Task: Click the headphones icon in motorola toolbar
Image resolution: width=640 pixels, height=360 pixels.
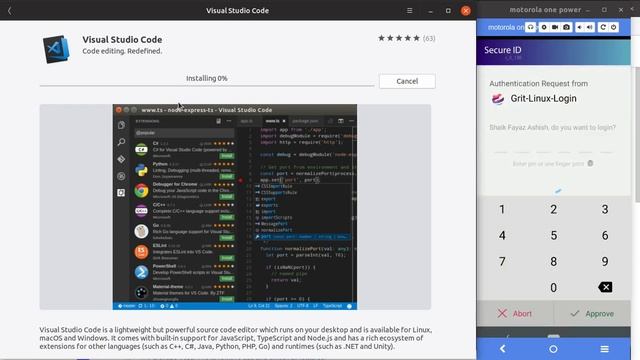Action: coord(530,27)
